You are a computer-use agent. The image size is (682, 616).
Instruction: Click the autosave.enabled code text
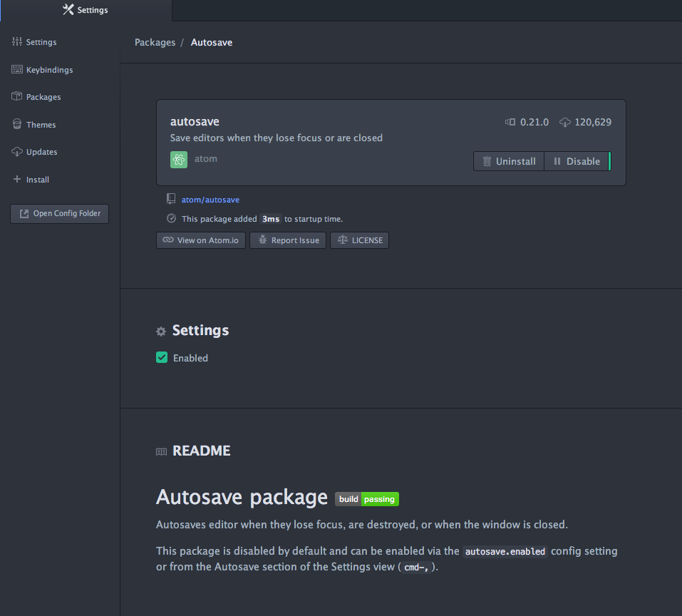click(505, 552)
